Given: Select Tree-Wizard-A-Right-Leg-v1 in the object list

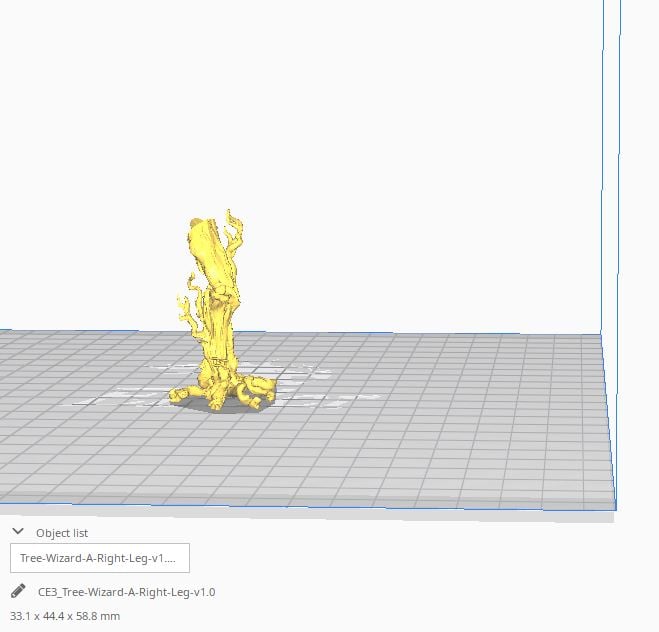Looking at the screenshot, I should pos(100,558).
